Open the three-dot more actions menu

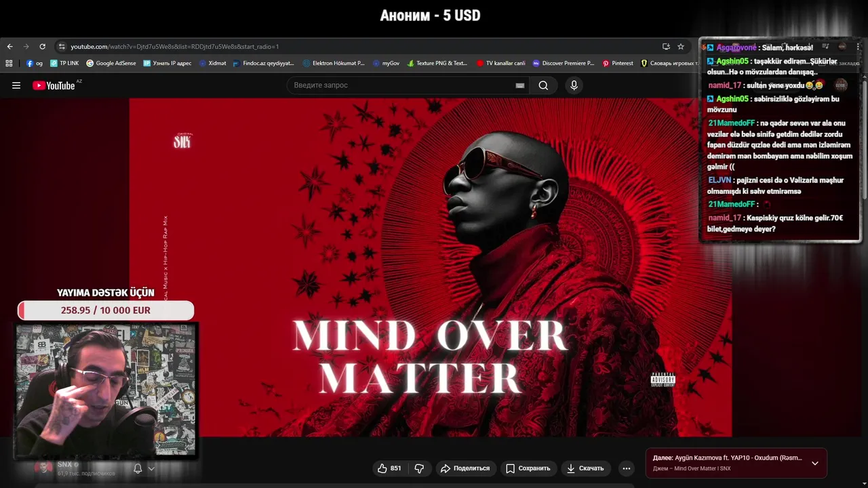[x=627, y=468]
